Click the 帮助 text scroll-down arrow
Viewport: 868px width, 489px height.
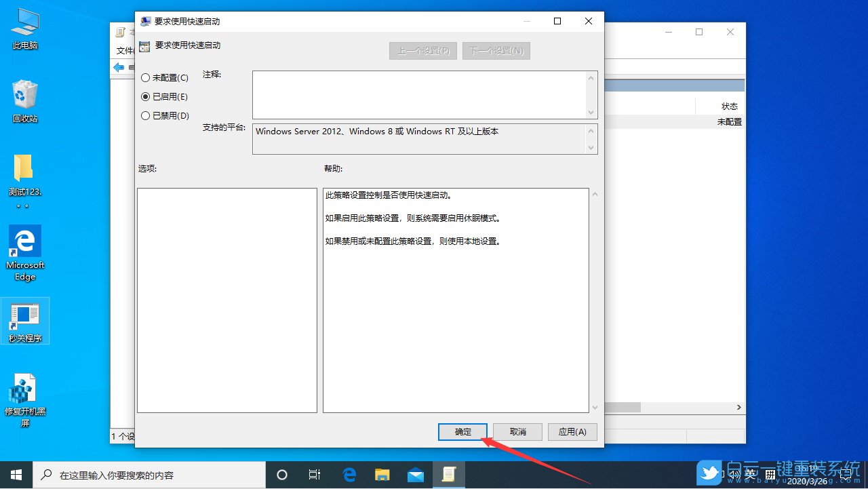click(595, 407)
